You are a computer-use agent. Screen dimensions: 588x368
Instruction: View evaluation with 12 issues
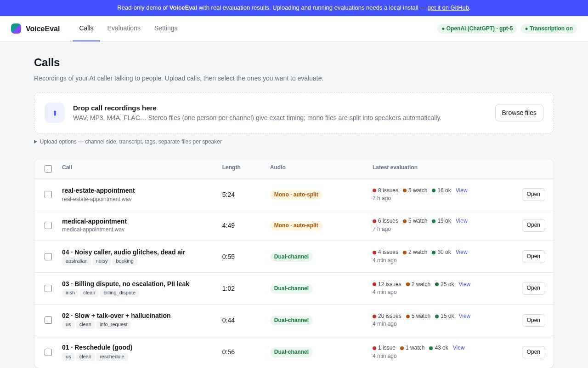point(464,284)
